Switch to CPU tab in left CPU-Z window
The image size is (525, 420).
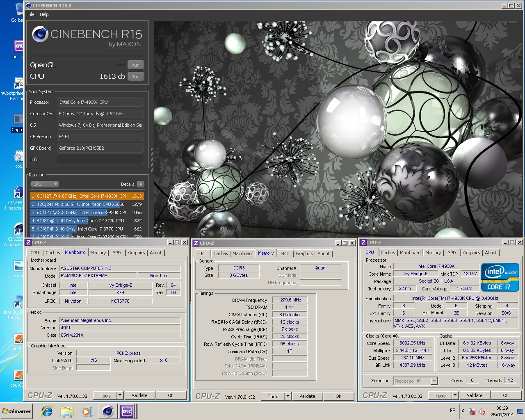[x=34, y=253]
